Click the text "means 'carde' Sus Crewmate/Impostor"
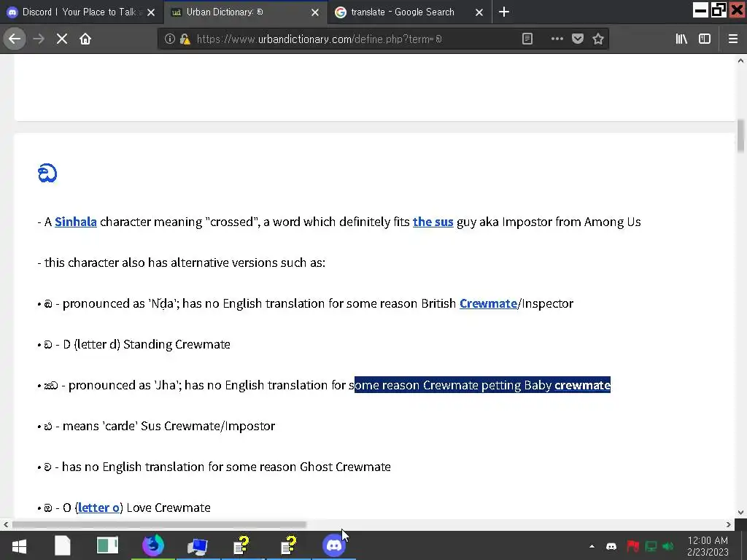This screenshot has width=747, height=560. [x=169, y=426]
